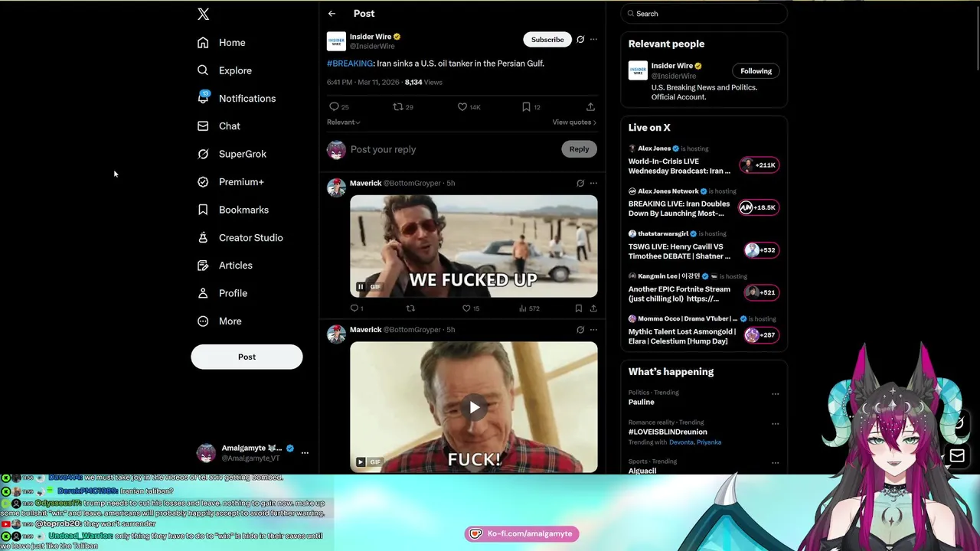Open options for Alguacil trend
The image size is (980, 551).
pos(775,463)
